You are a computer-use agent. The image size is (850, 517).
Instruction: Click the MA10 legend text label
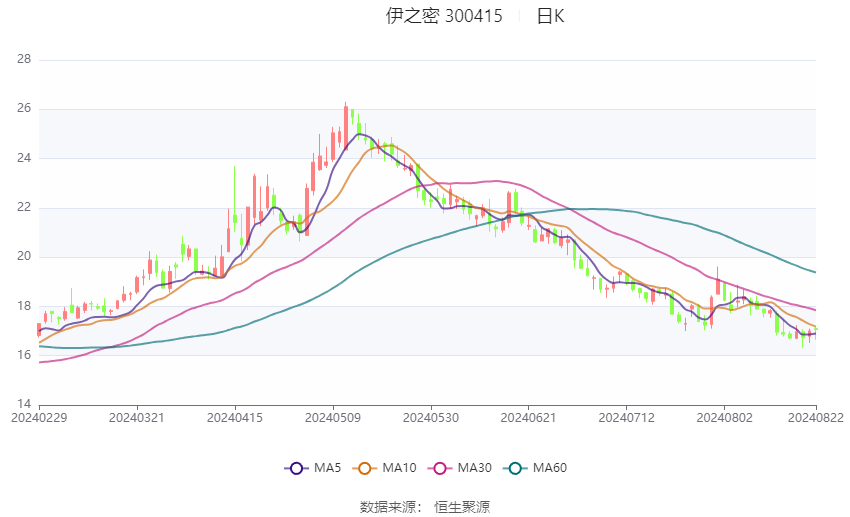click(400, 468)
